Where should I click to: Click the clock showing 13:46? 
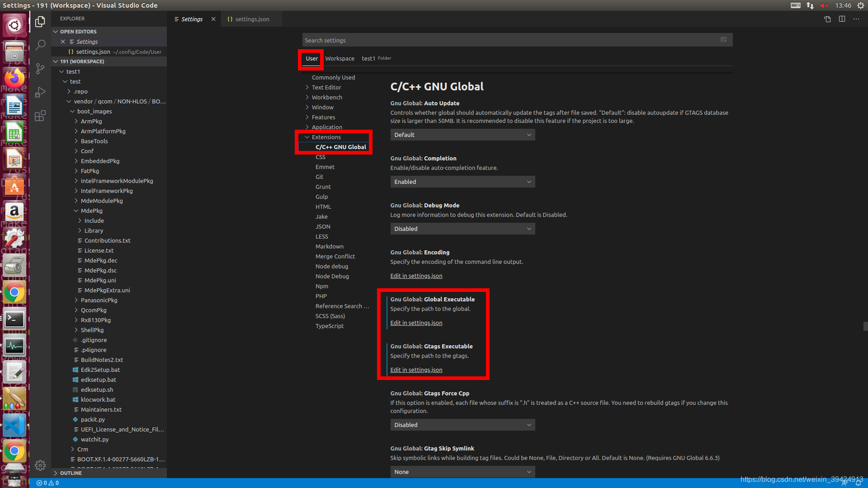843,5
